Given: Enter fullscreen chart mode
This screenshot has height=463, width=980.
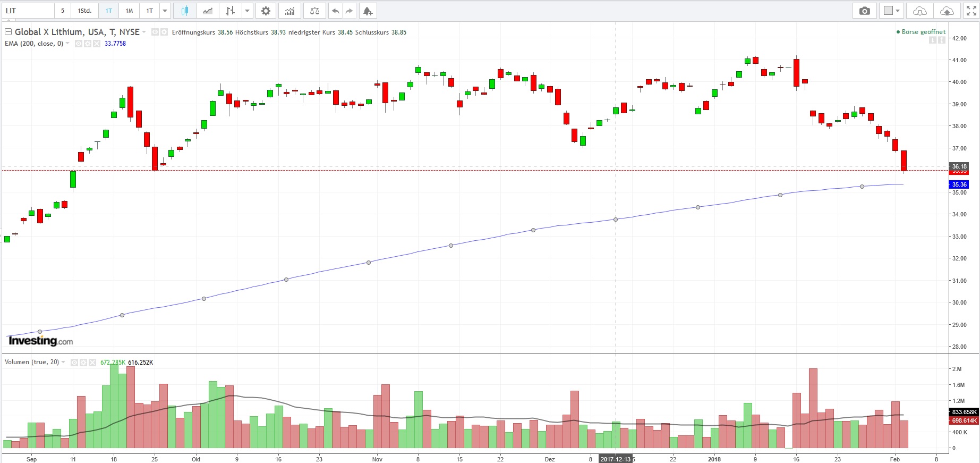Looking at the screenshot, I should tap(971, 11).
